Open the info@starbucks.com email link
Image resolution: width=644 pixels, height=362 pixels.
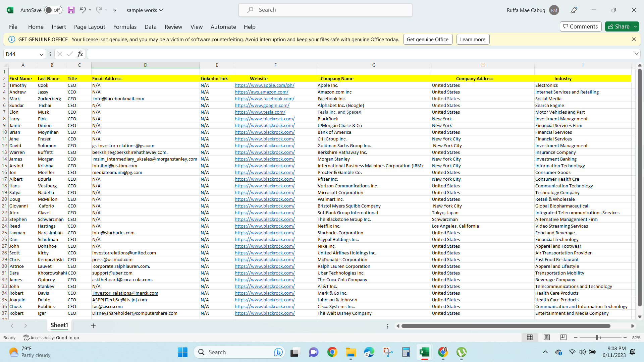(113, 233)
